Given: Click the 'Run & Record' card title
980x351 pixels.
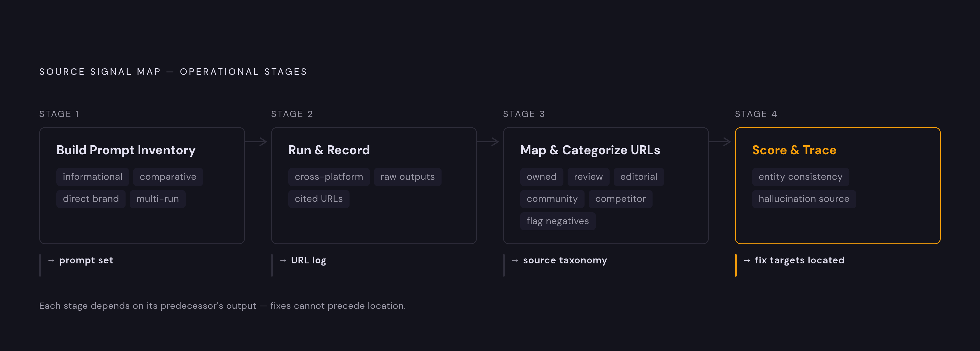Looking at the screenshot, I should pyautogui.click(x=329, y=150).
